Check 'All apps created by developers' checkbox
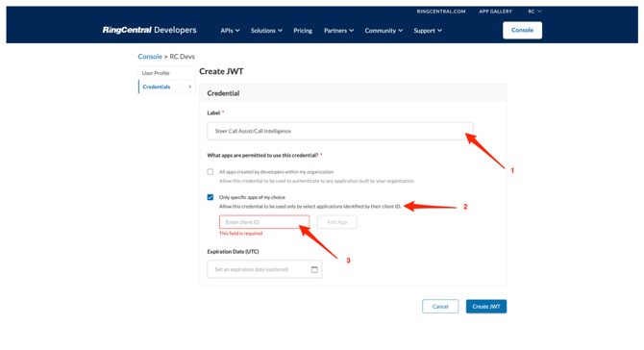This screenshot has height=350, width=644. click(211, 172)
